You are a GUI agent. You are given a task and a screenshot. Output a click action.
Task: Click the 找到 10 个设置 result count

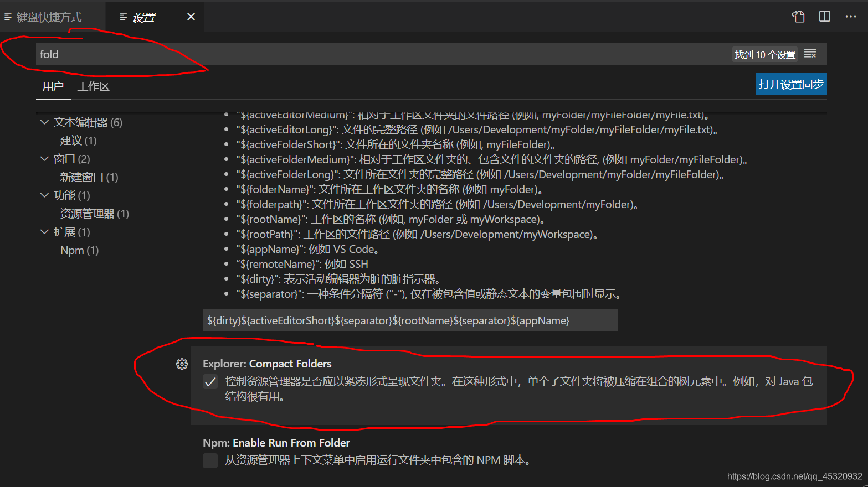[x=765, y=54]
